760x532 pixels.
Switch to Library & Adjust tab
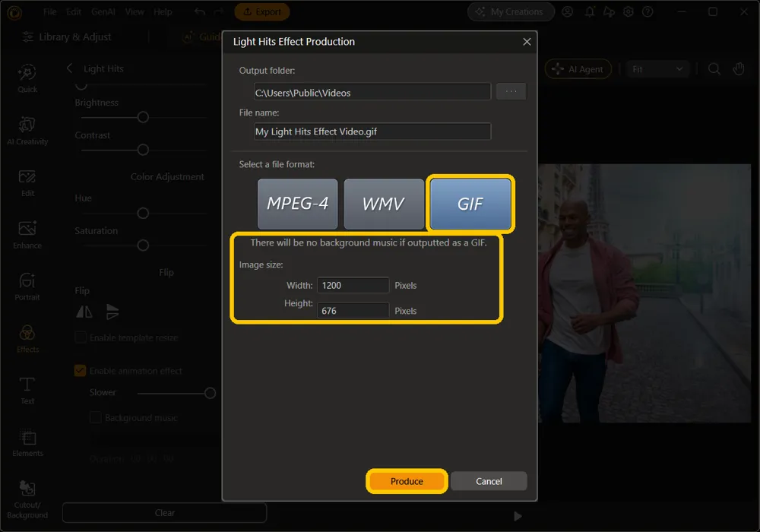point(67,36)
